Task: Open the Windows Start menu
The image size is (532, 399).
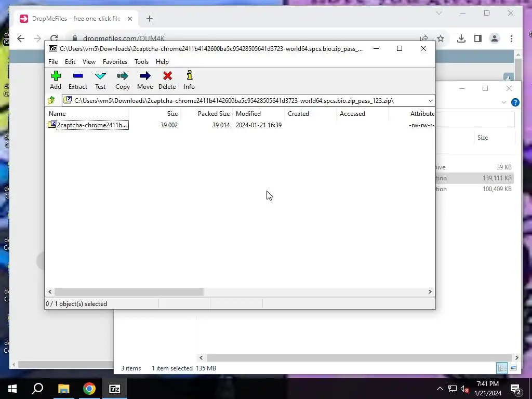Action: [12, 389]
